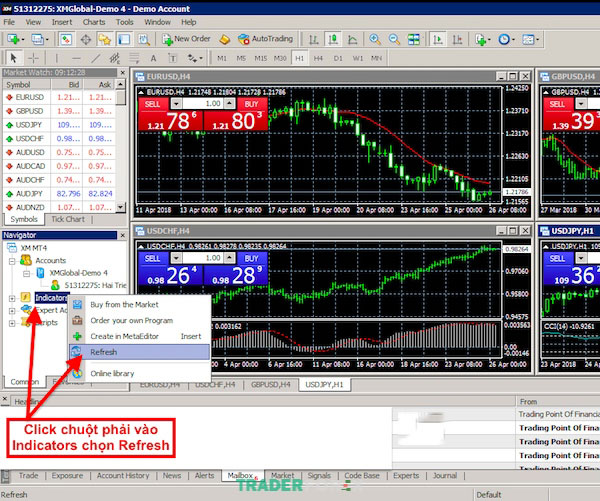600x501 pixels.
Task: Click BUY on EURUSD chart
Action: coord(251,104)
